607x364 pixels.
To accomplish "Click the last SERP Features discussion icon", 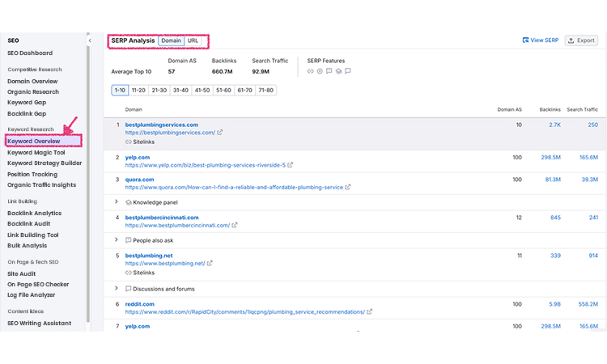I will pyautogui.click(x=348, y=71).
